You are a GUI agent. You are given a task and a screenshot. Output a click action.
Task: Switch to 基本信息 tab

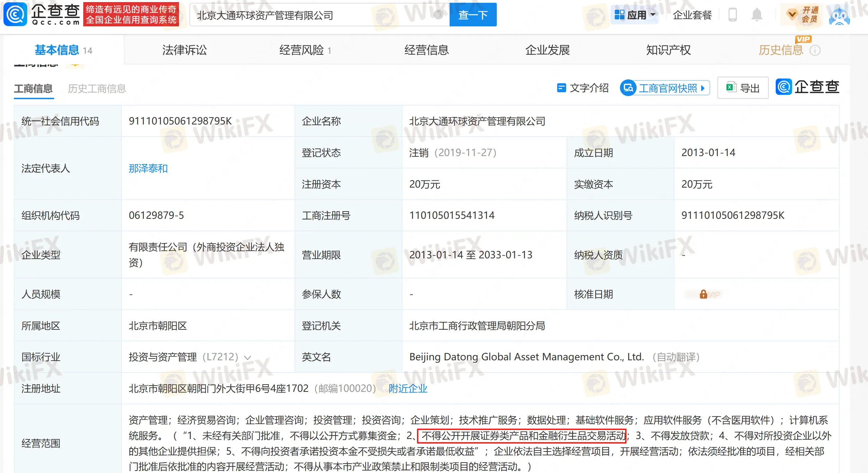coord(63,50)
